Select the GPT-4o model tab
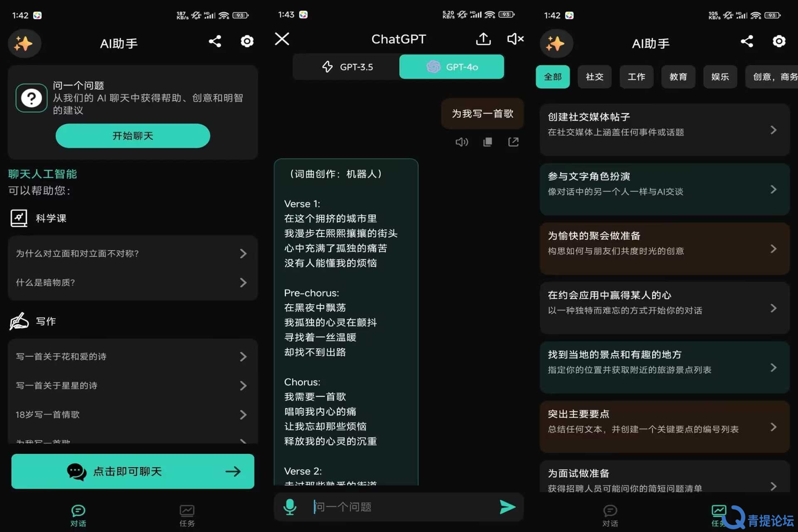Viewport: 798px width, 532px height. [x=452, y=67]
